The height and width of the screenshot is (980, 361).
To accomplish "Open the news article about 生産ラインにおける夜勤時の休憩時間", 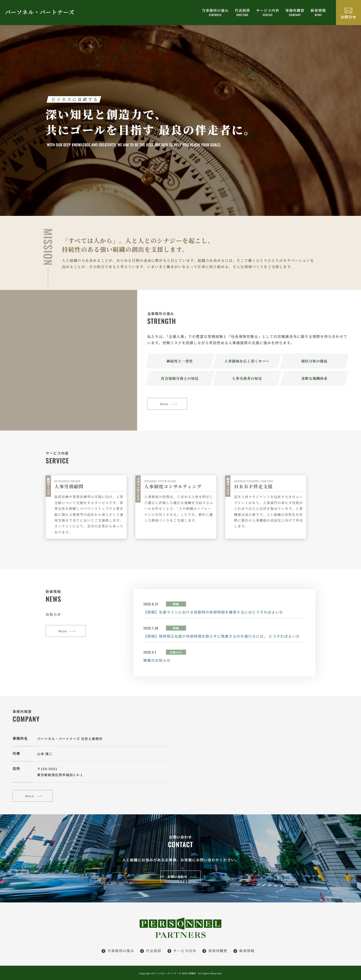I will (213, 612).
